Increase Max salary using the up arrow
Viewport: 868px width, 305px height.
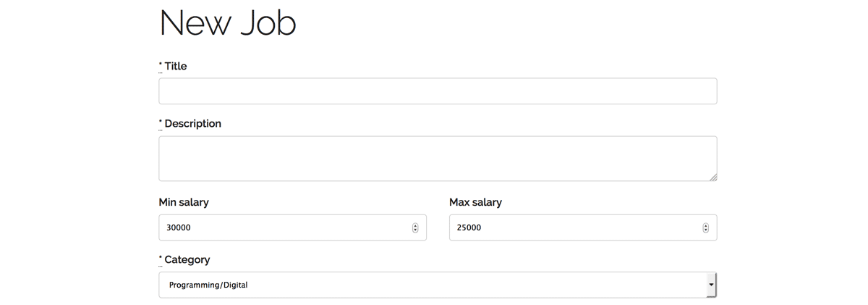click(705, 225)
